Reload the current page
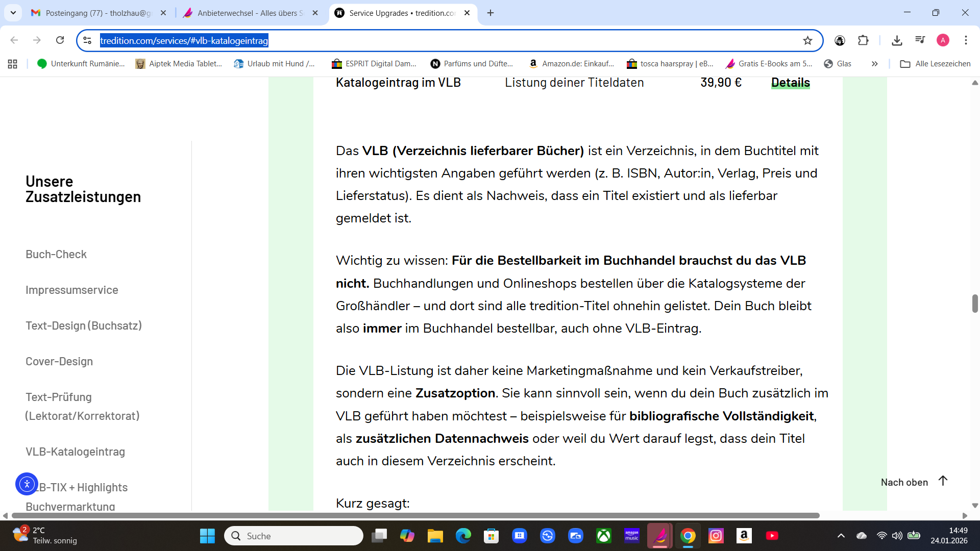 (60, 40)
